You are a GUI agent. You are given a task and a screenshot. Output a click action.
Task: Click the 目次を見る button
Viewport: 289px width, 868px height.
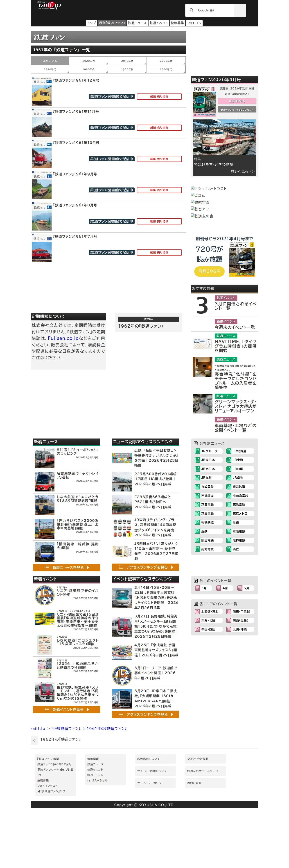[237, 101]
